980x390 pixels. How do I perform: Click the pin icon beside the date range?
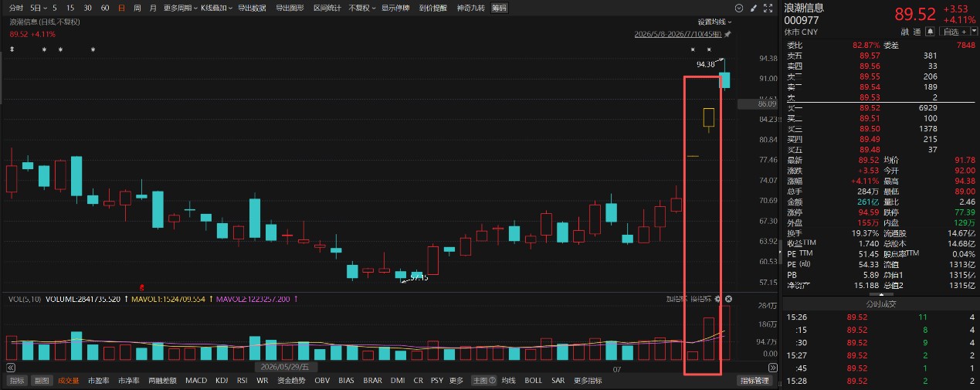727,35
